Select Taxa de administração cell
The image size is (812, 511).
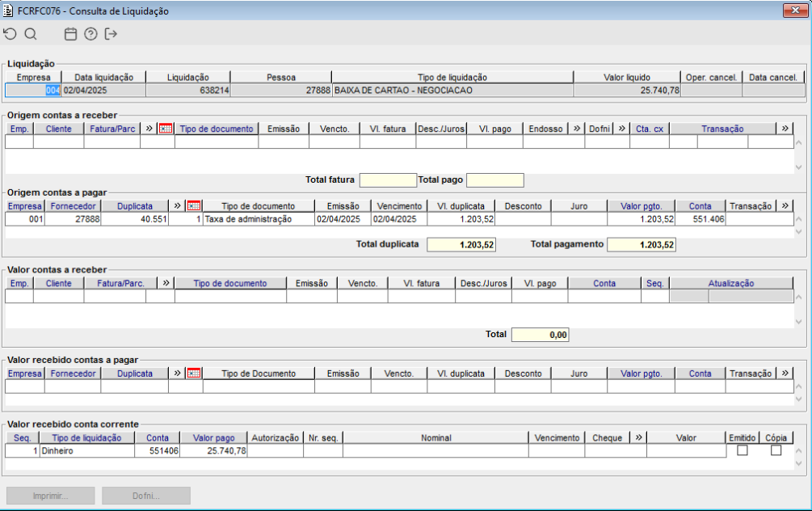259,219
